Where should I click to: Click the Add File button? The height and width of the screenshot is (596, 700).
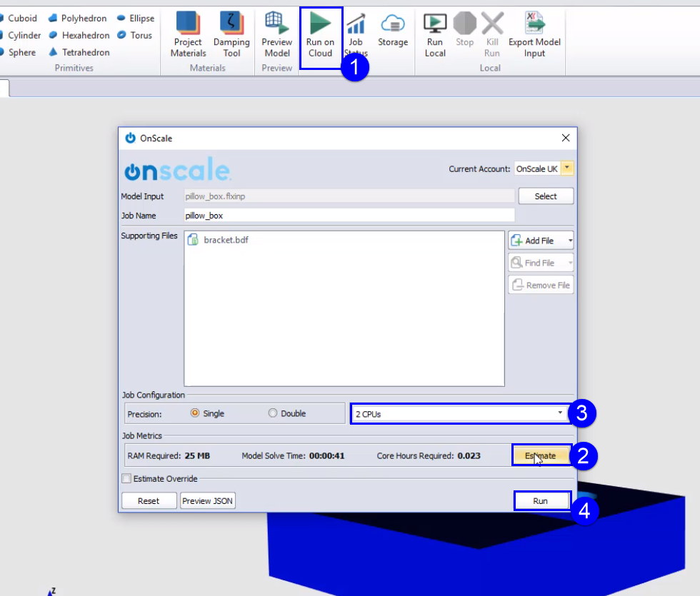(x=537, y=241)
